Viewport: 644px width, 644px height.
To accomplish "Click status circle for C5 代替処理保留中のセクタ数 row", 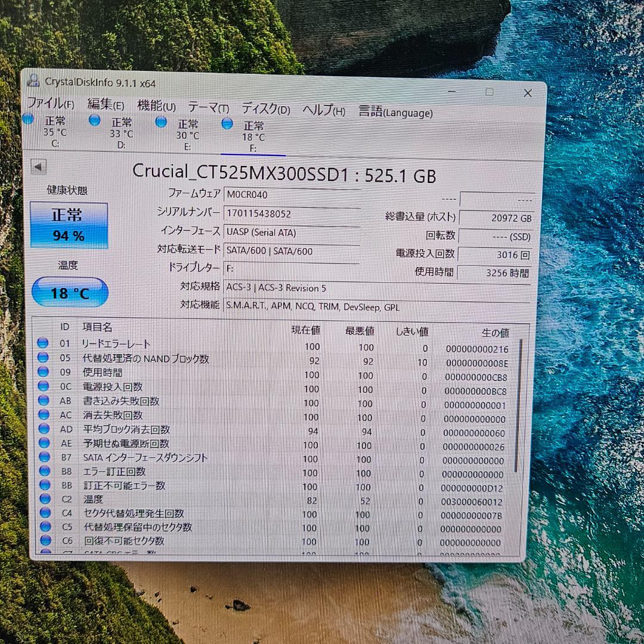I will 45,526.
